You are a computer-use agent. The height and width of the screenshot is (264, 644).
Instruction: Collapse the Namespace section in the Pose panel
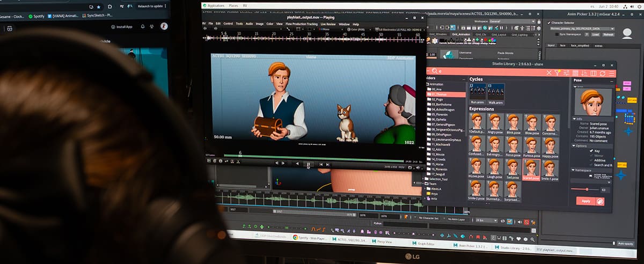click(573, 170)
